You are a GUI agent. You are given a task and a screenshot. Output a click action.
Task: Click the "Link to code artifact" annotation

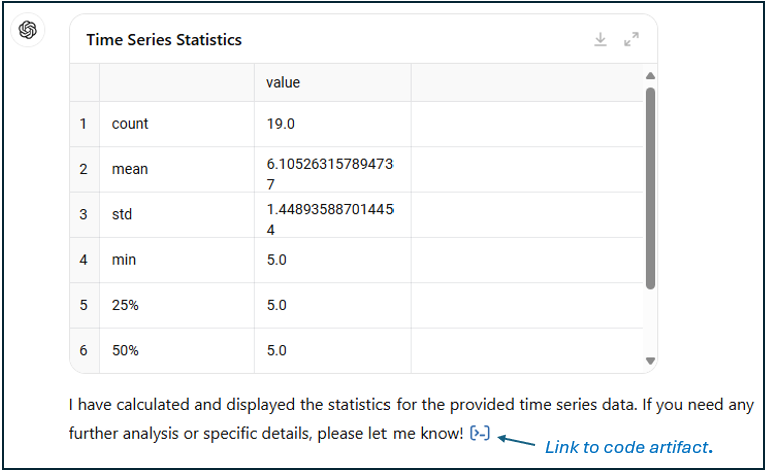pyautogui.click(x=629, y=447)
